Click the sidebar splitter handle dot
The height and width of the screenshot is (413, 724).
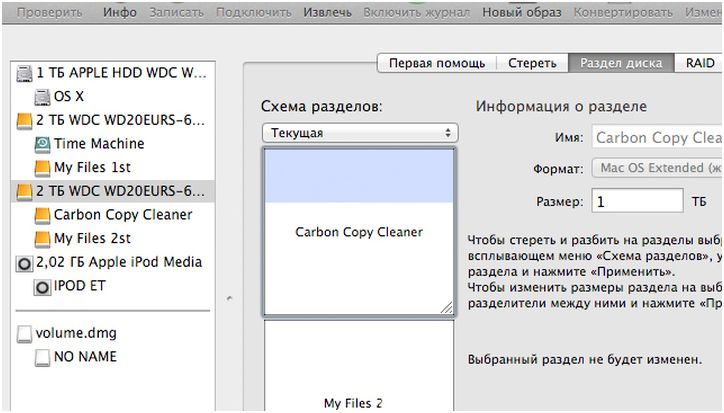tap(229, 298)
